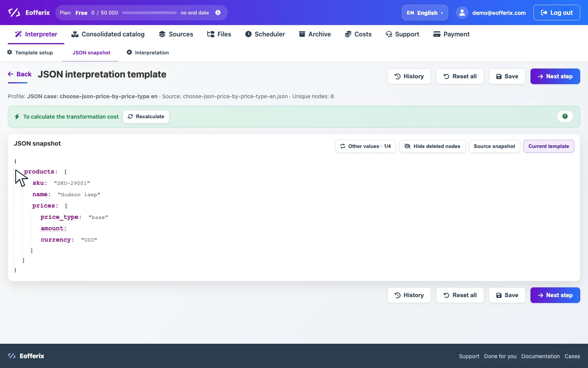Go to the Costs tab
588x368 pixels.
point(358,34)
